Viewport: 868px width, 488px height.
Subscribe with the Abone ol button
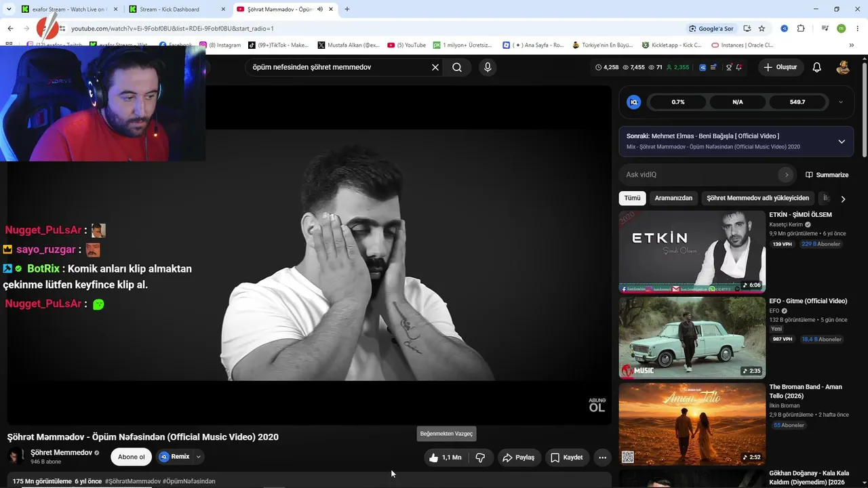pos(132,457)
